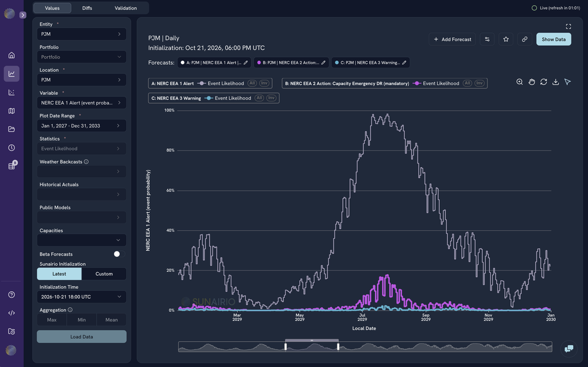The height and width of the screenshot is (367, 588).
Task: Copy the share link icon
Action: pyautogui.click(x=525, y=40)
